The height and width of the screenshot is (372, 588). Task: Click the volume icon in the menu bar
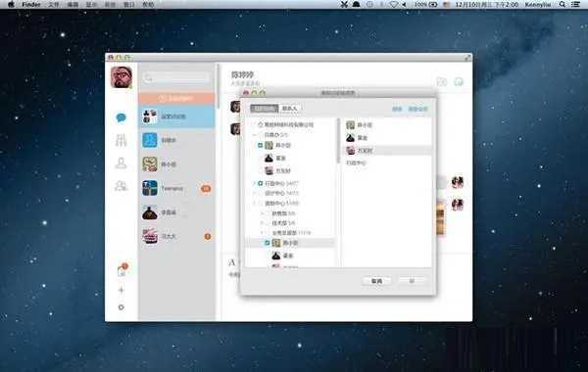click(404, 5)
